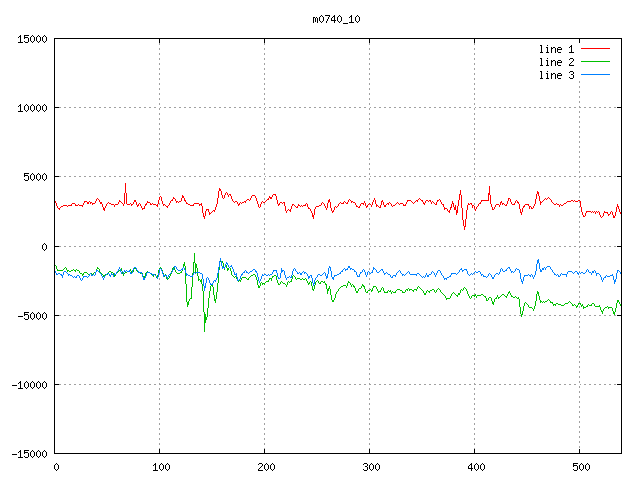The width and height of the screenshot is (640, 480).
Task: Click the 5000 y-axis tick label
Action: pyautogui.click(x=35, y=177)
